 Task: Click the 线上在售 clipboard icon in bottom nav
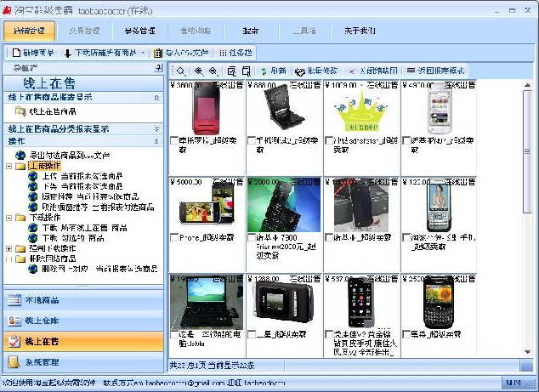[14, 341]
